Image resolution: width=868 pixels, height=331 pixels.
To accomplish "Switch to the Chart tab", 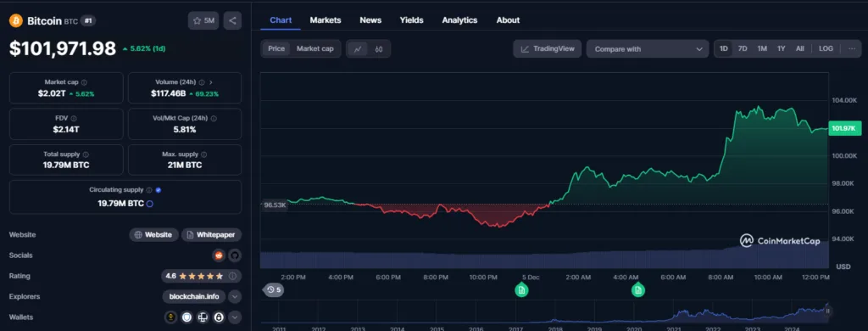I will [x=281, y=20].
